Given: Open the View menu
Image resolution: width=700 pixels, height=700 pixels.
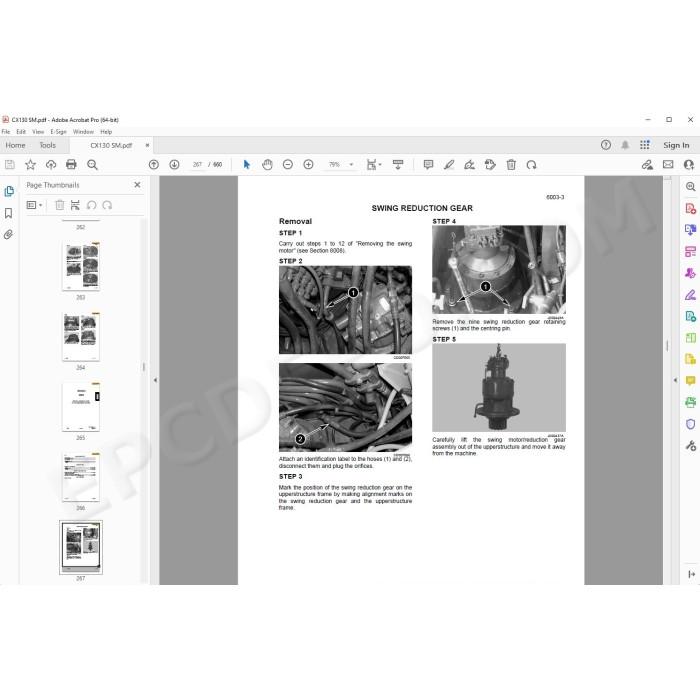Looking at the screenshot, I should 38,132.
